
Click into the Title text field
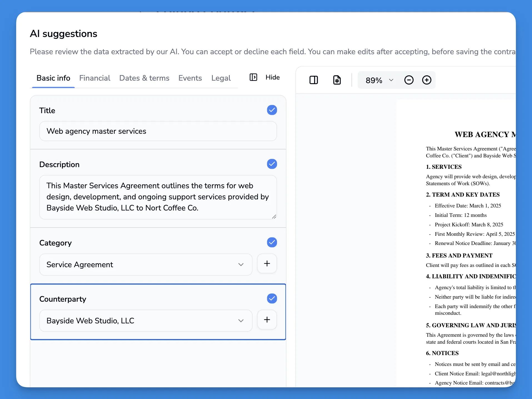158,131
